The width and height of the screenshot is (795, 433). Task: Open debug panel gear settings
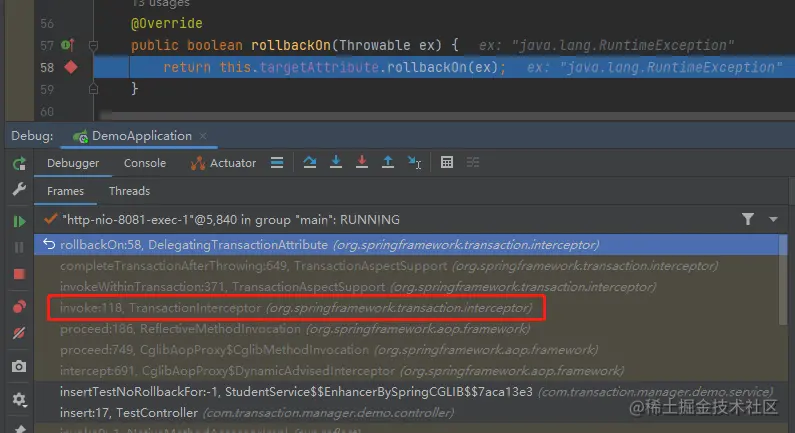pos(19,400)
